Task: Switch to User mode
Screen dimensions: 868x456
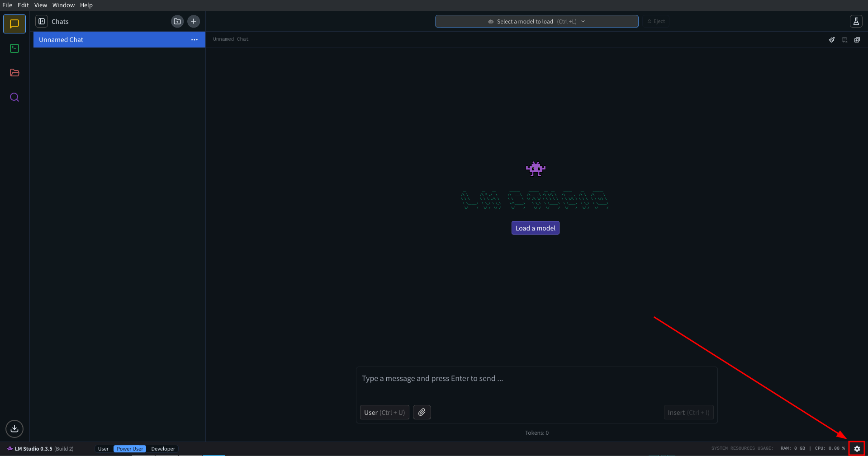Action: 103,449
